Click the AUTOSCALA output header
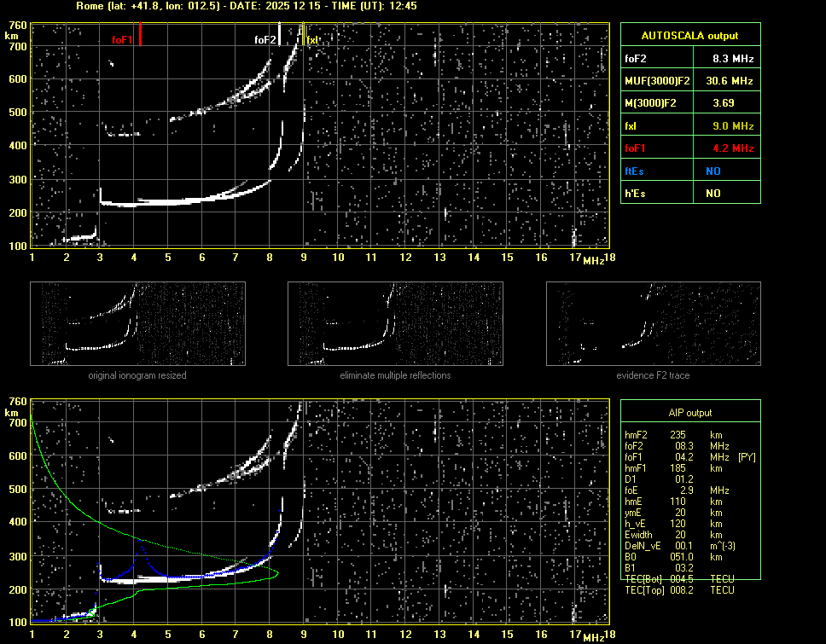Screen dimensions: 826x644 [x=689, y=36]
